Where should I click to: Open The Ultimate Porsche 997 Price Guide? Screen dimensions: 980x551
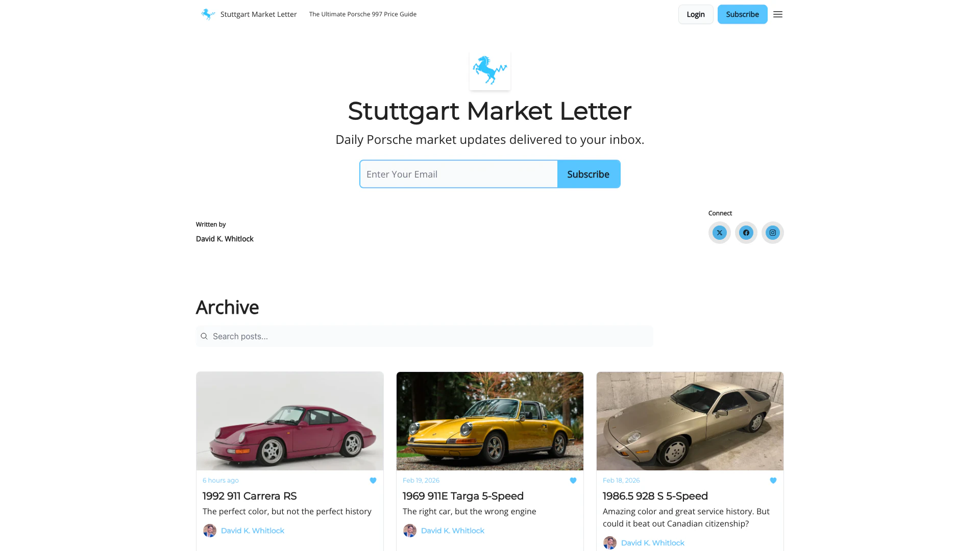[362, 14]
